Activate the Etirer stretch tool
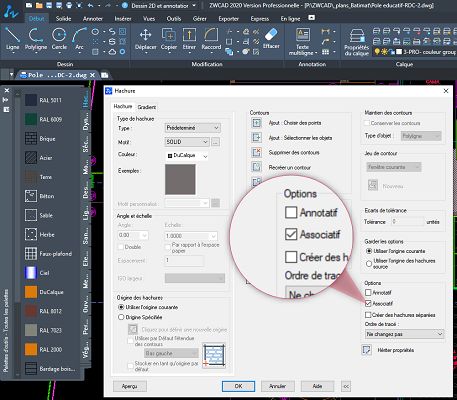This screenshot has height=400, width=457. (189, 39)
